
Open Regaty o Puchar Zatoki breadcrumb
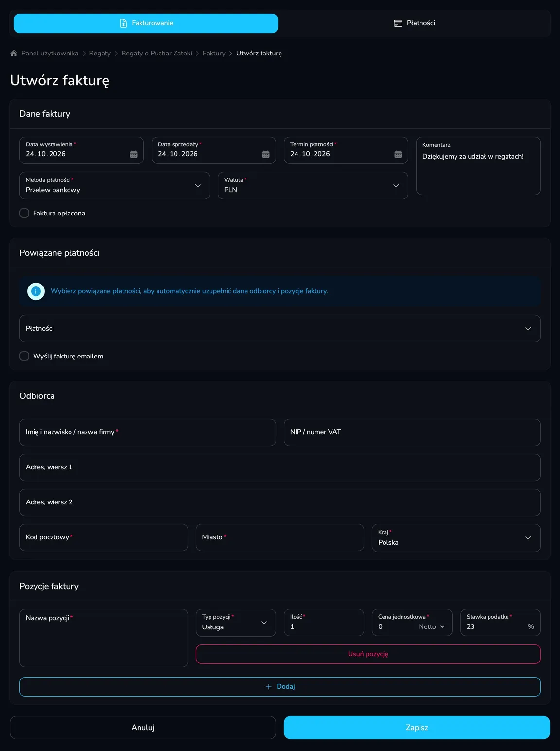[157, 53]
